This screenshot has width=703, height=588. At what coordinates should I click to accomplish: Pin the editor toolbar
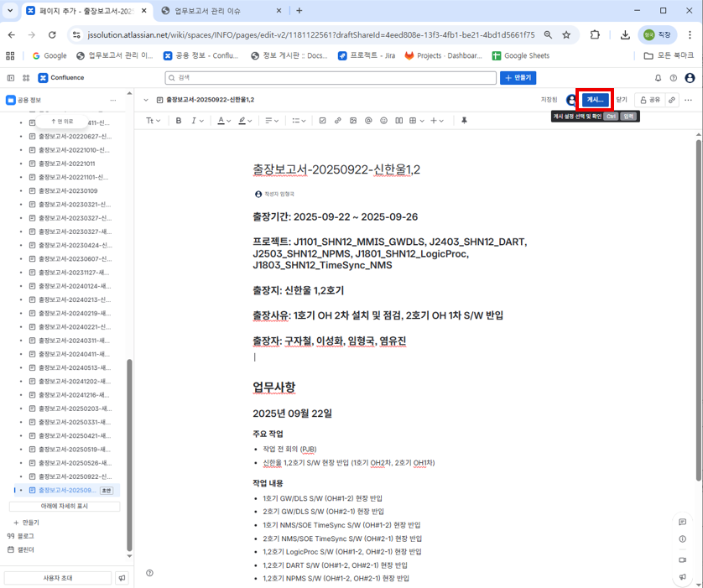[x=464, y=121]
